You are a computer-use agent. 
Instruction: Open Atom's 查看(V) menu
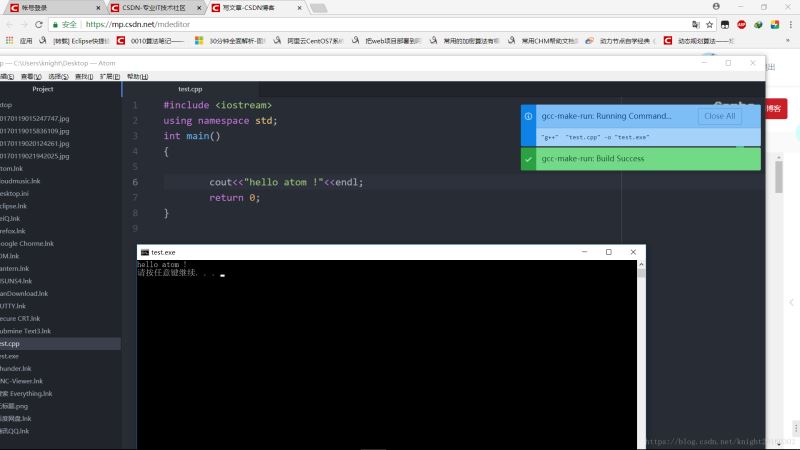(x=31, y=77)
